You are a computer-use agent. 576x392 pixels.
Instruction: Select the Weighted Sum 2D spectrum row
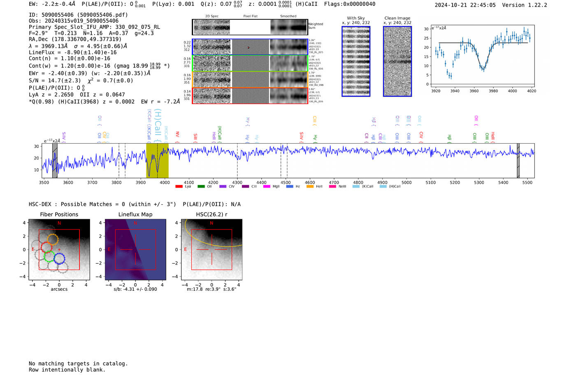[250, 27]
